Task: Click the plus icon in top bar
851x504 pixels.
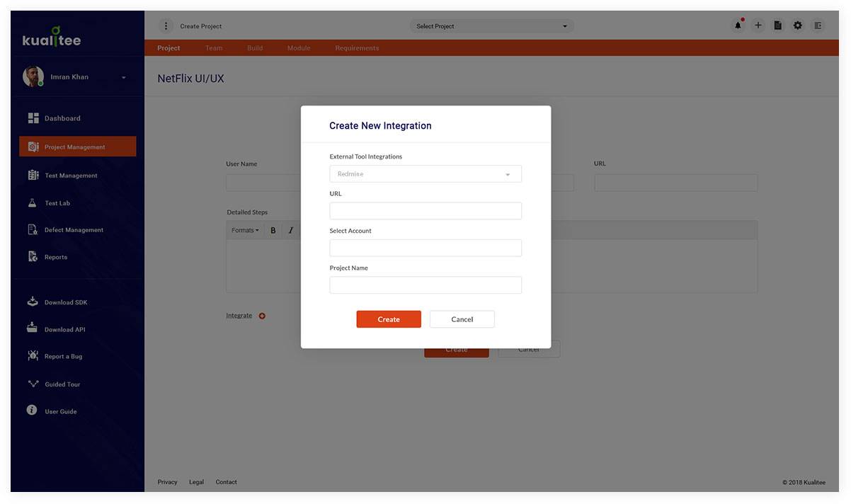Action: (758, 25)
